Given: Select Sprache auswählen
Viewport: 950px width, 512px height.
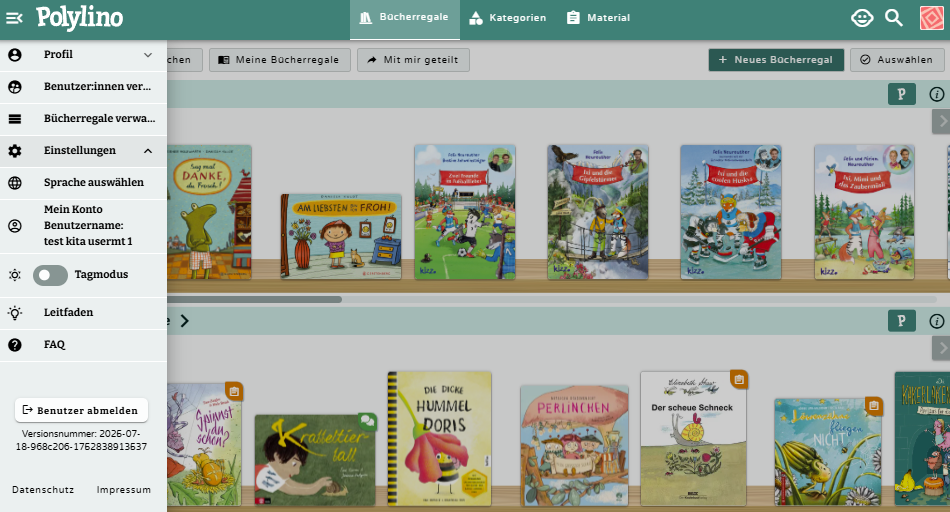Looking at the screenshot, I should click(x=83, y=183).
